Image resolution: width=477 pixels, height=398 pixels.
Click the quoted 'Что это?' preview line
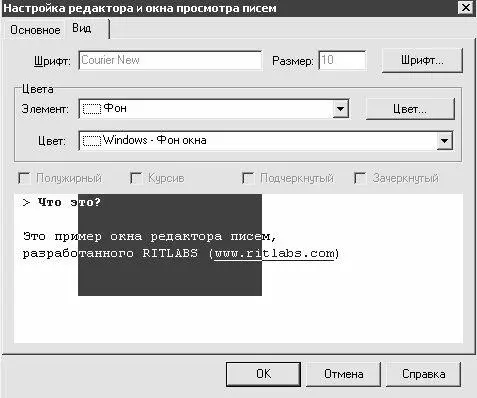pyautogui.click(x=62, y=202)
